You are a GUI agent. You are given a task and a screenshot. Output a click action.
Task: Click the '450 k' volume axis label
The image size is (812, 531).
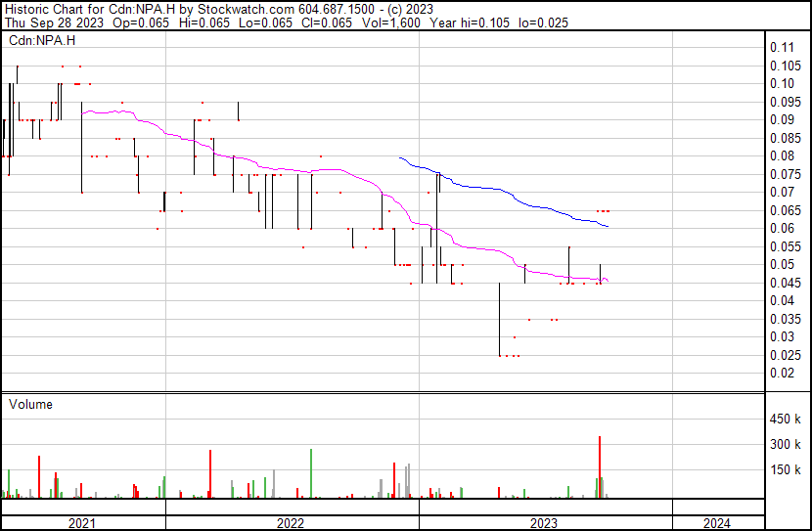786,419
